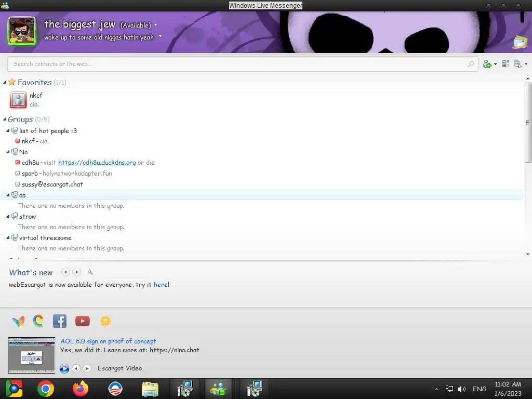Open the orange-green swirl tab icon
Image resolution: width=532 pixels, height=399 pixels.
coord(38,321)
